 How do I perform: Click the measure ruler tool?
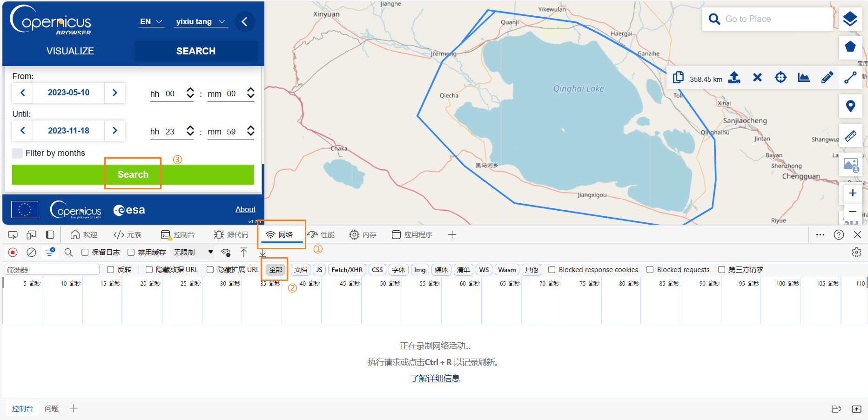coord(850,136)
